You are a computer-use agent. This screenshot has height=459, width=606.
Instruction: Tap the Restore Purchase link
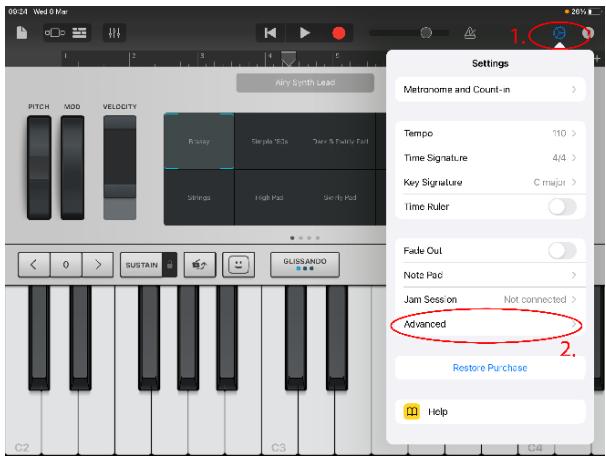(490, 368)
